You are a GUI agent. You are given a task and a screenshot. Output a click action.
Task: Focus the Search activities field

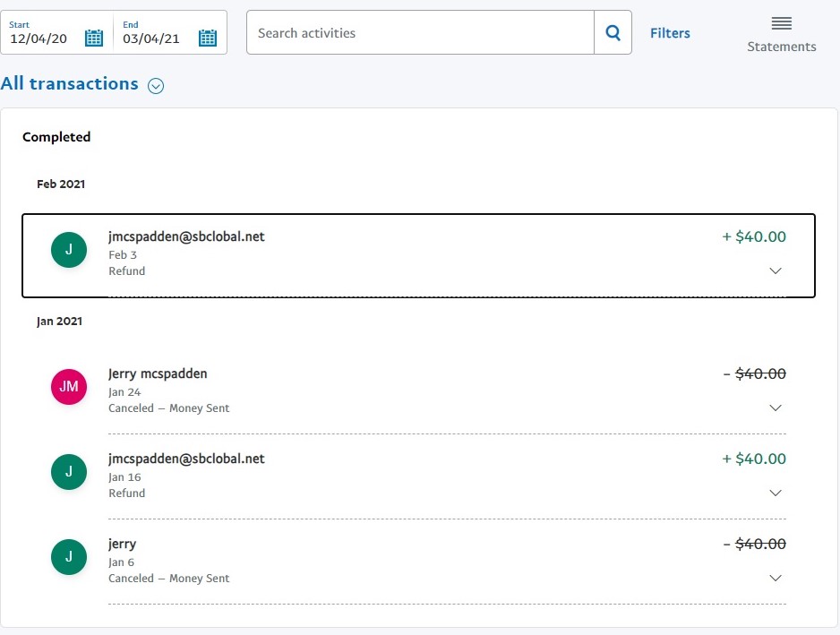click(421, 32)
